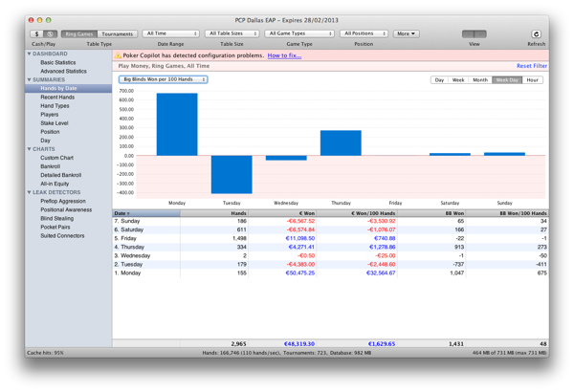Click the Monday bar in chart

177,124
